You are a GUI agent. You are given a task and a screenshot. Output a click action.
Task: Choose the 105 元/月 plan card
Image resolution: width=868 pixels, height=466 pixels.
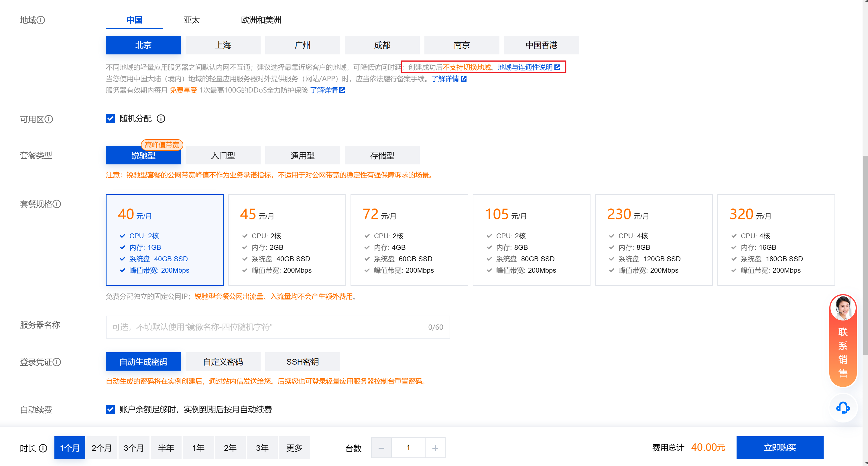click(532, 240)
